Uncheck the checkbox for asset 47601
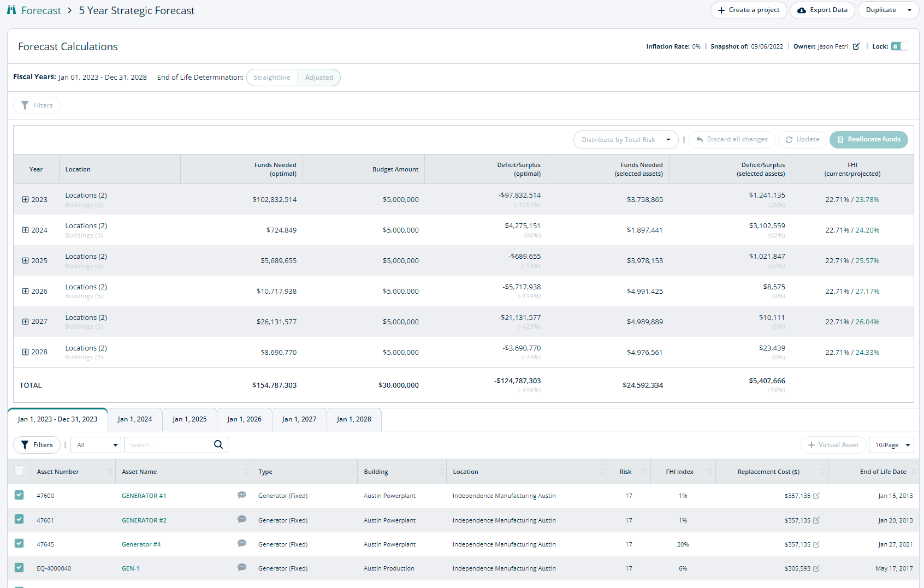Viewport: 924px width, 588px height. click(19, 519)
